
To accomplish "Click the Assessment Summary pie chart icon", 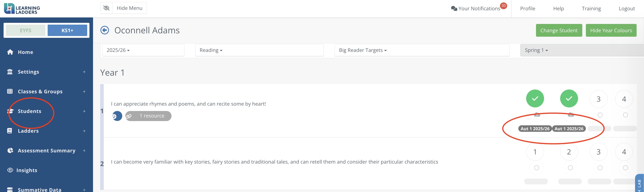I will [x=10, y=150].
